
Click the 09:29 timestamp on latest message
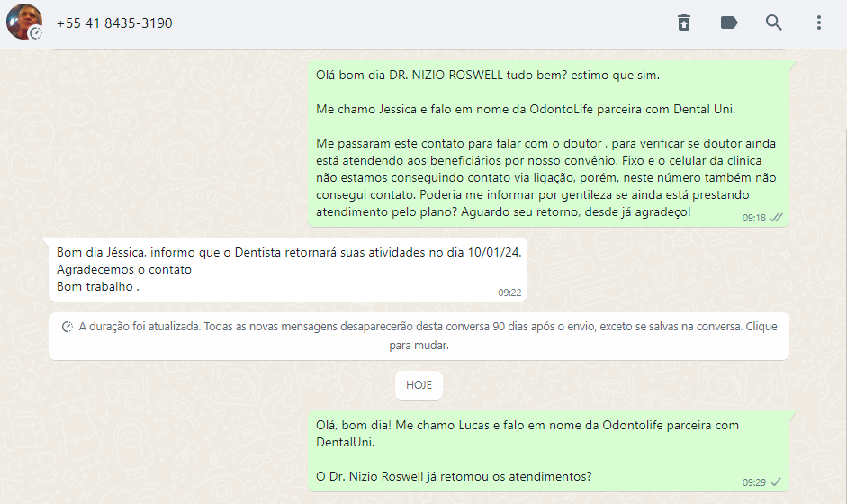[754, 482]
